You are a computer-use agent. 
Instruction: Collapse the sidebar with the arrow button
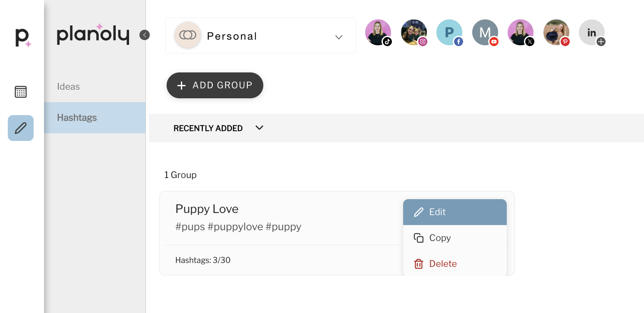[x=145, y=35]
